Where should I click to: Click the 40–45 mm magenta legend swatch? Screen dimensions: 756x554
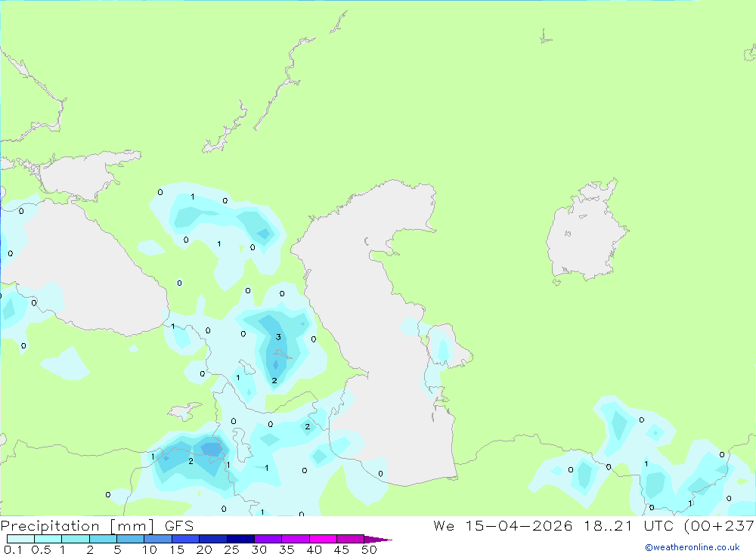[323, 539]
